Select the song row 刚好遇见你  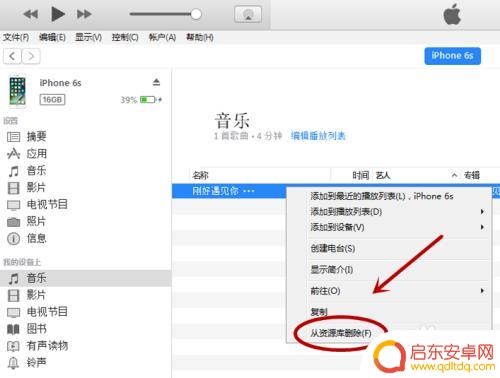point(229,191)
